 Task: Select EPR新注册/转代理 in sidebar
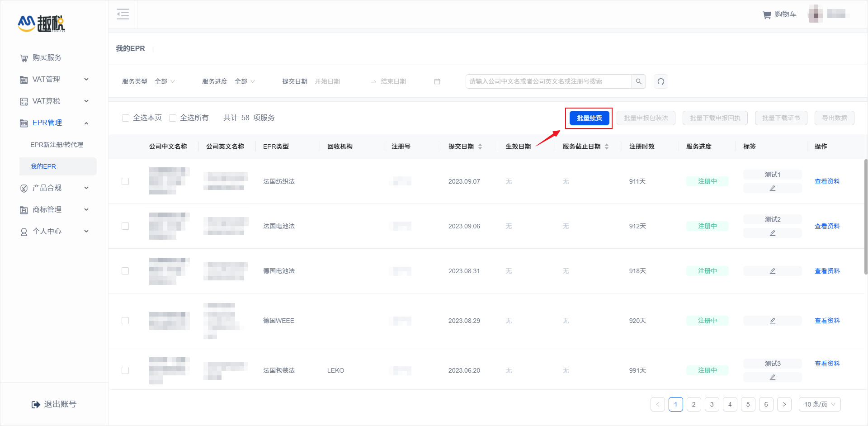pyautogui.click(x=56, y=144)
